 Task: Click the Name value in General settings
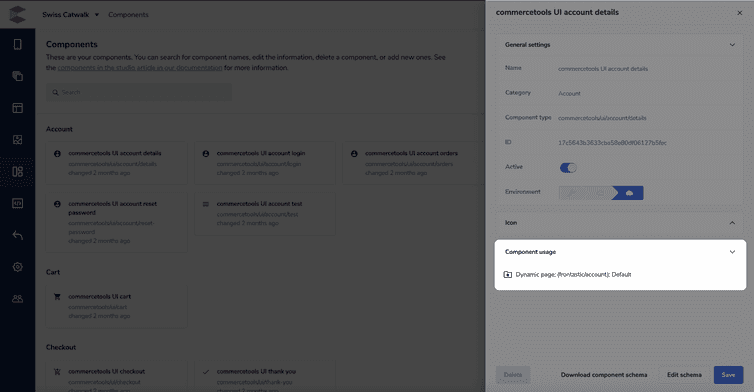coord(603,69)
